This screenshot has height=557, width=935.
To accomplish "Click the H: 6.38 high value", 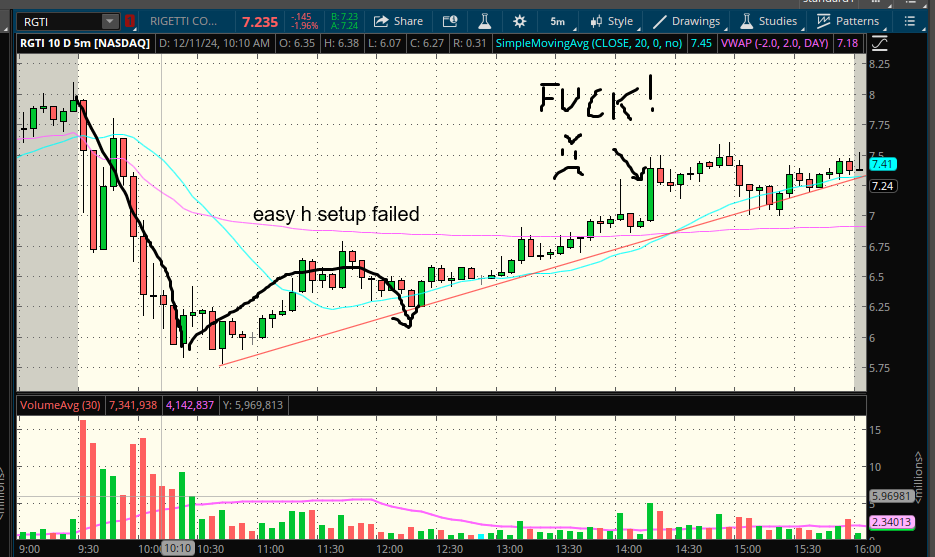I will tap(342, 43).
